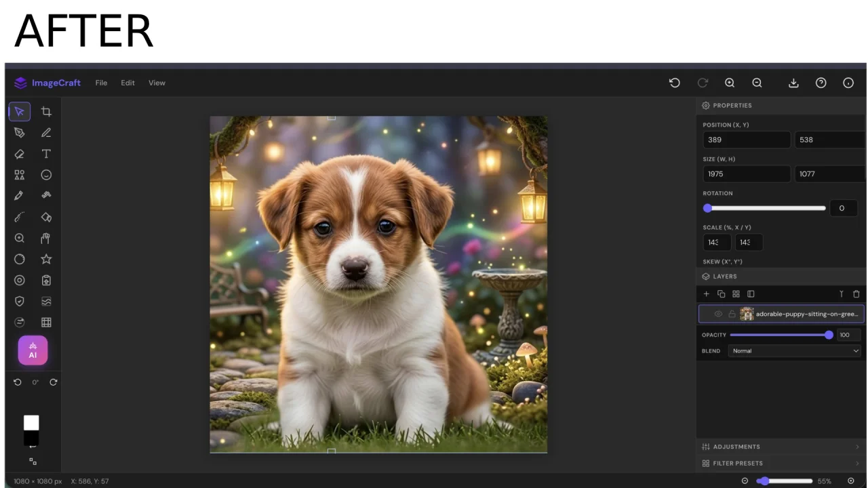Undo the last action in top bar

674,83
